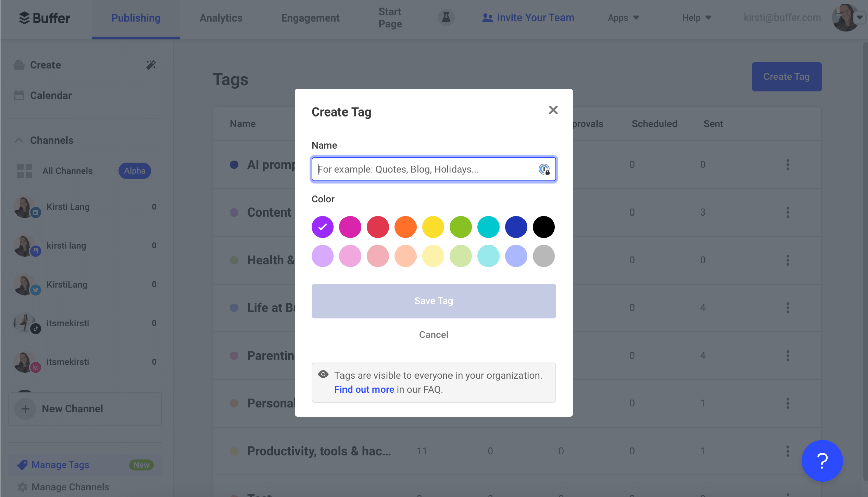Viewport: 868px width, 497px height.
Task: Click the user profile avatar icon
Action: coord(847,17)
